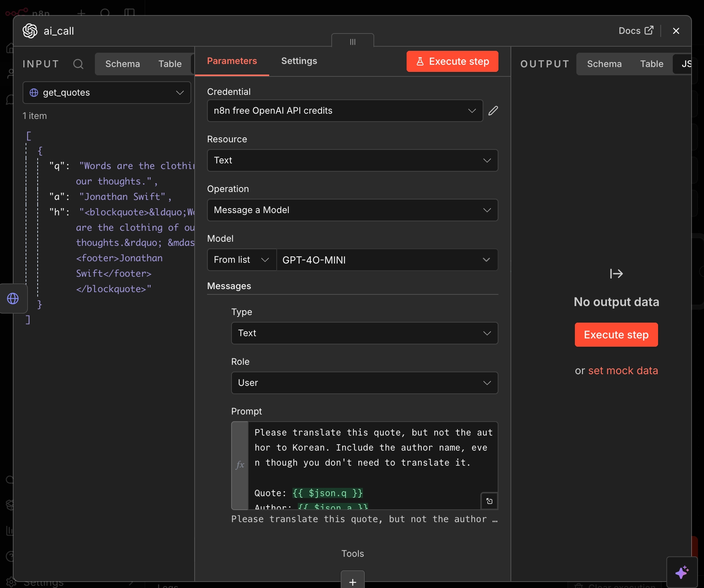Click the flask icon on Execute step
The height and width of the screenshot is (588, 704).
[420, 61]
